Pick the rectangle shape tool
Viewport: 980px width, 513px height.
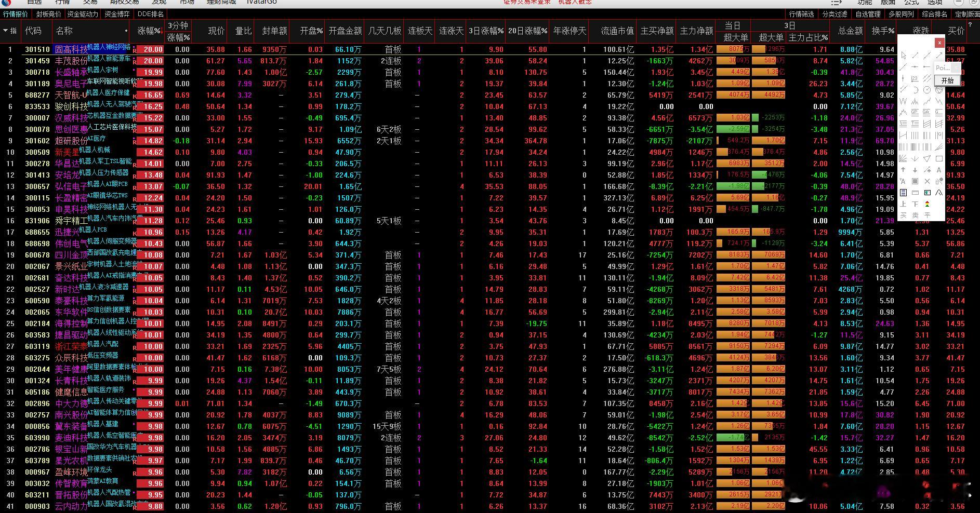point(939,158)
